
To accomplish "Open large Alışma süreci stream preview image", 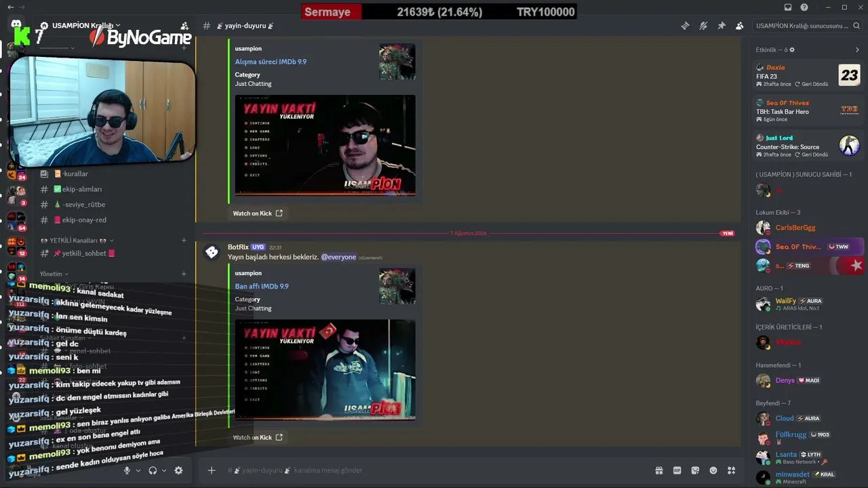I will pos(325,145).
